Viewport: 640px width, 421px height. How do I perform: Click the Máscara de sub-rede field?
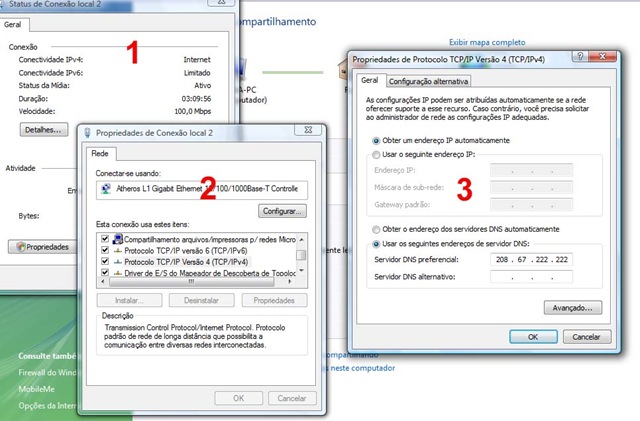[531, 187]
